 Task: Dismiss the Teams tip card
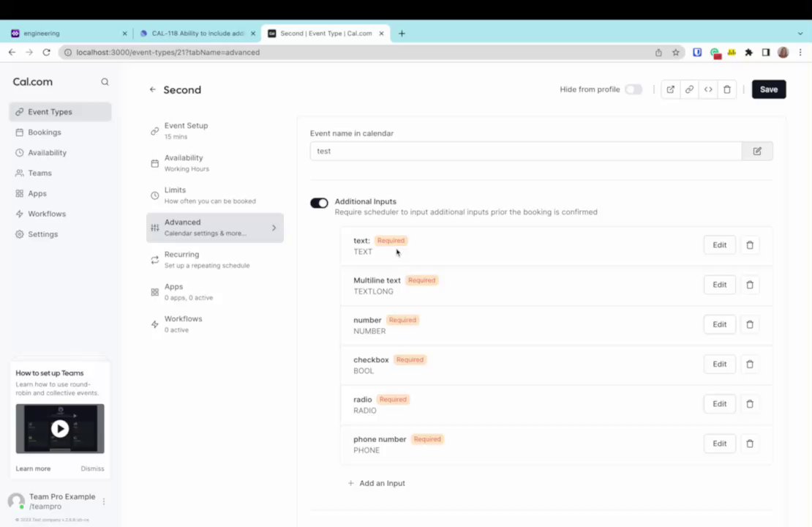coord(92,468)
